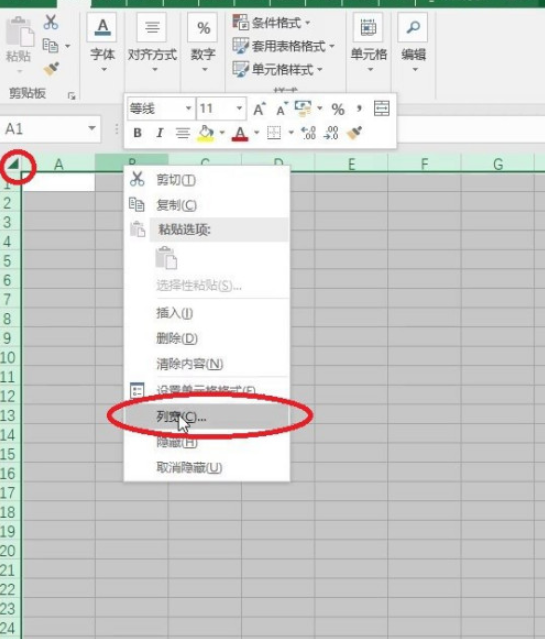
Task: Click the Copy icon in the ribbon clipboard group
Action: 51,46
